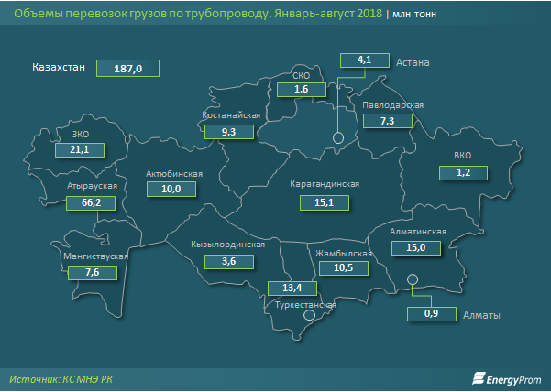551x392 pixels.
Task: Click the Almaty value 0,9 box
Action: pyautogui.click(x=430, y=315)
